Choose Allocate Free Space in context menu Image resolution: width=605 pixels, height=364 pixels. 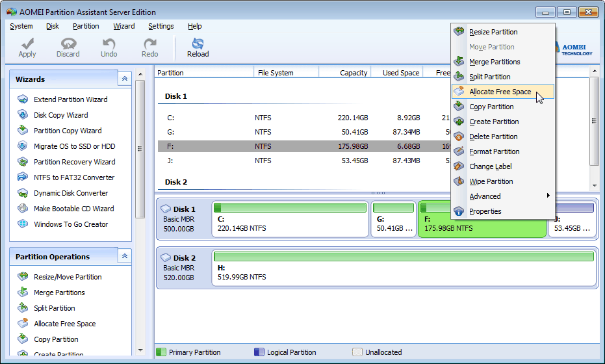[x=503, y=92]
